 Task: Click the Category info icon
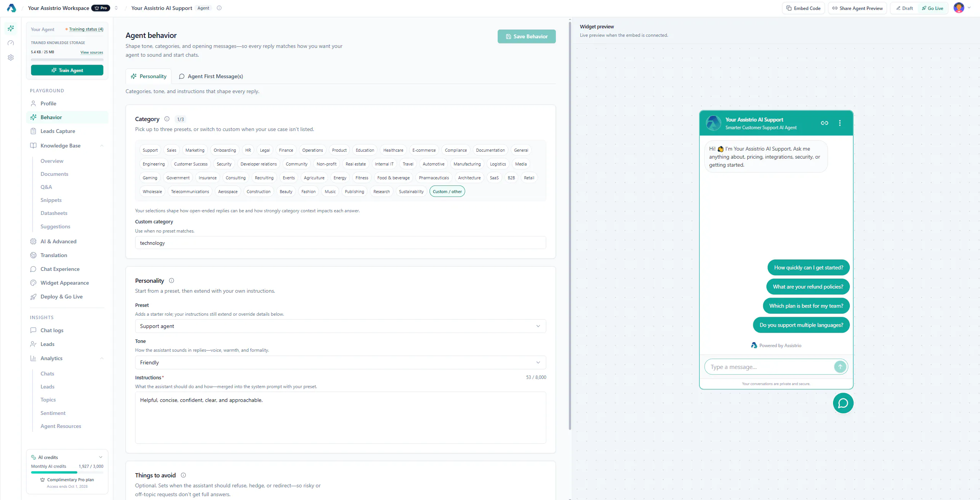(x=167, y=119)
